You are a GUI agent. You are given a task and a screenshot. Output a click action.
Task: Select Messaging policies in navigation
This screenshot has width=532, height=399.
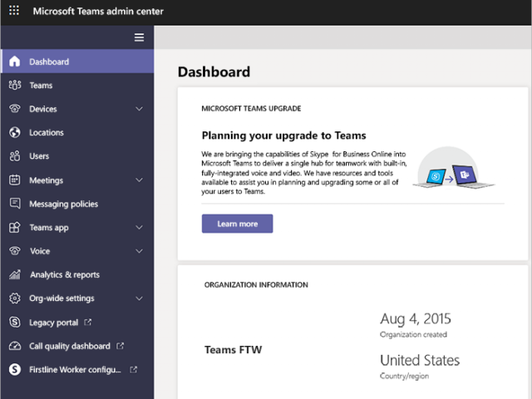(x=63, y=204)
